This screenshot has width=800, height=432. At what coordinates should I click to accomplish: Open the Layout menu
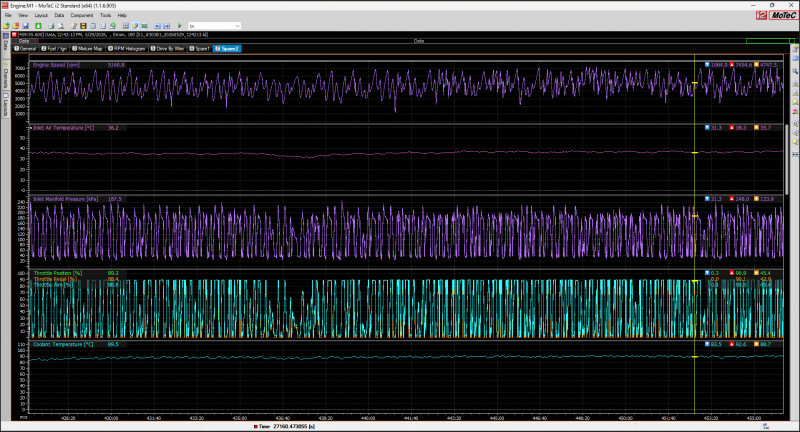pyautogui.click(x=41, y=15)
